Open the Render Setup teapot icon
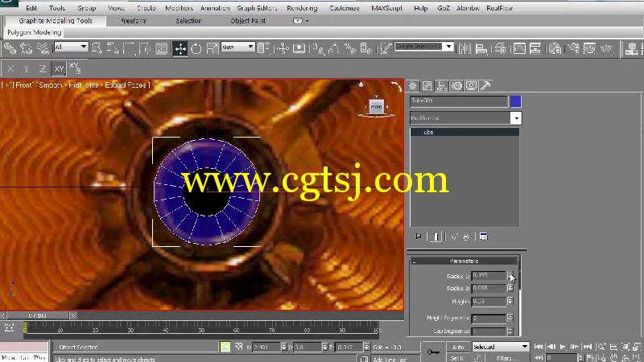 click(574, 48)
